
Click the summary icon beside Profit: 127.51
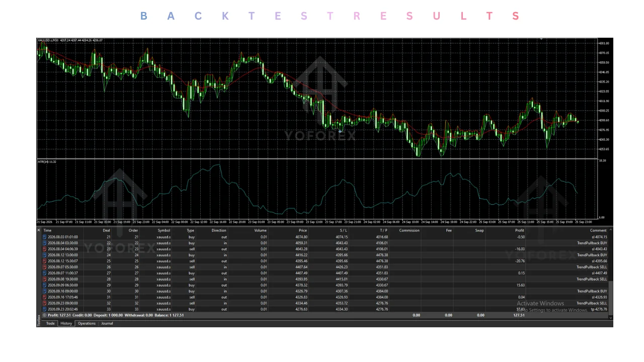click(x=45, y=315)
